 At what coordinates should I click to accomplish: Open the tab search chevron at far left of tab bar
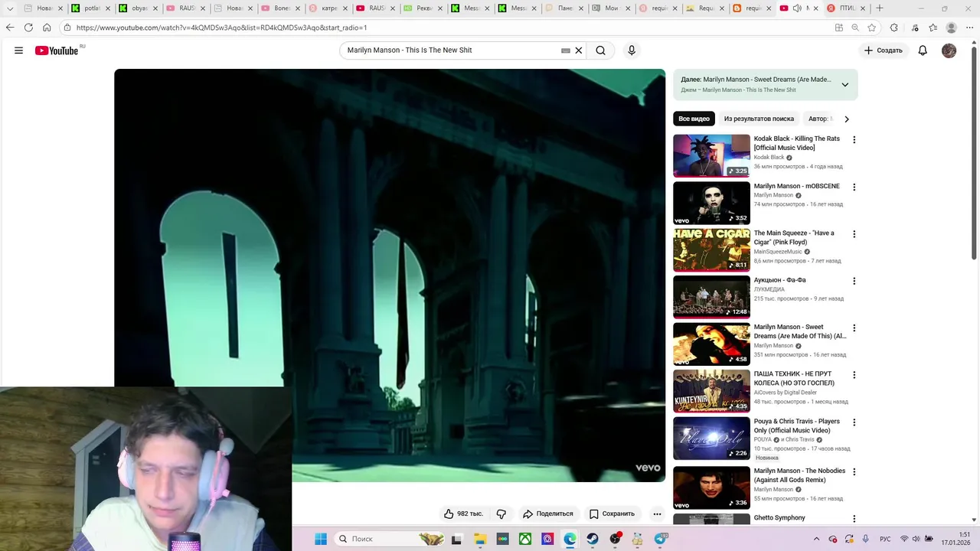click(x=10, y=8)
